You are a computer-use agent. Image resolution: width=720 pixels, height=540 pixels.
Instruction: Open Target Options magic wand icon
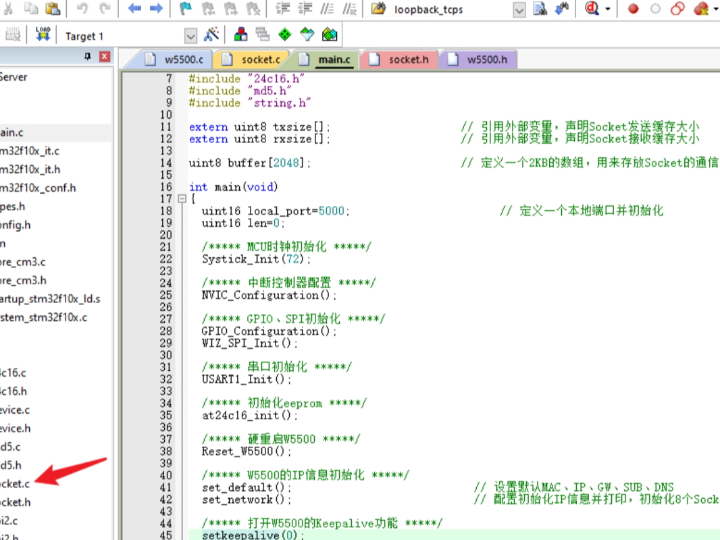[211, 35]
